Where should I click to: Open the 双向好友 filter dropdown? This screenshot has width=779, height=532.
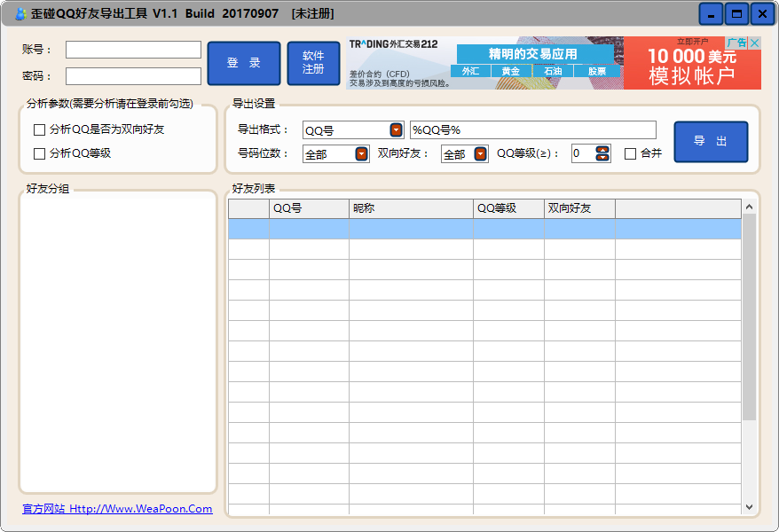click(480, 154)
